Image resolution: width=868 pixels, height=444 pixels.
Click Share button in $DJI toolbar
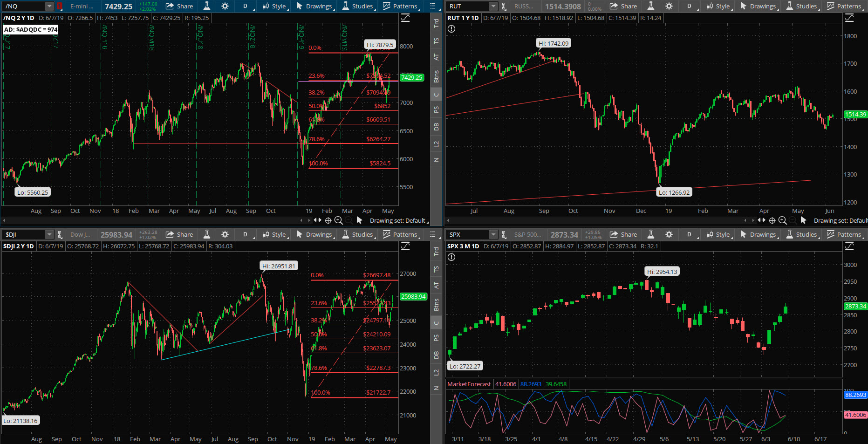[179, 234]
